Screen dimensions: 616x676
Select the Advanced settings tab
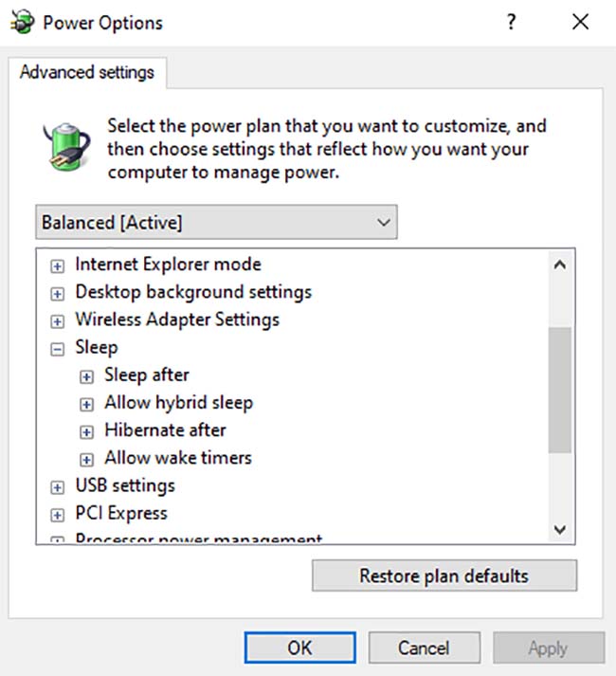[x=87, y=72]
